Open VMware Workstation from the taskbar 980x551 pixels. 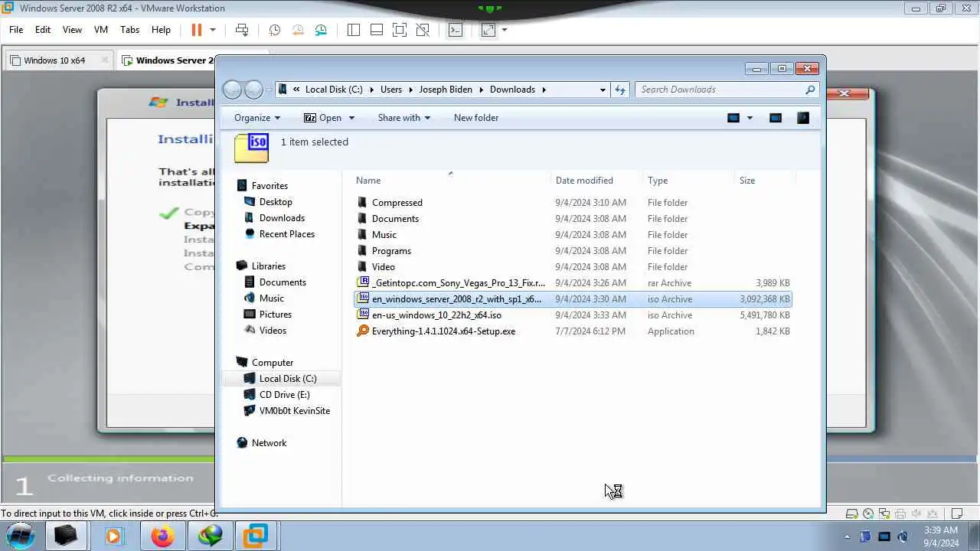255,536
